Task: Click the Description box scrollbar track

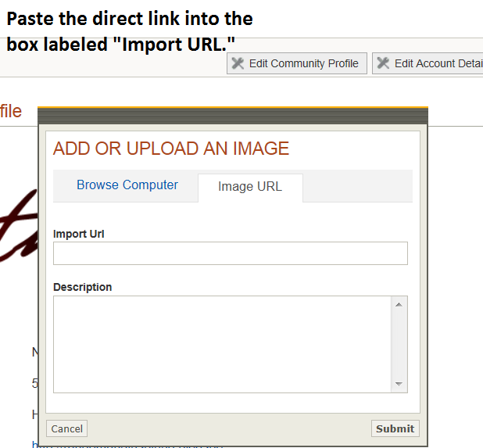Action: (399, 344)
